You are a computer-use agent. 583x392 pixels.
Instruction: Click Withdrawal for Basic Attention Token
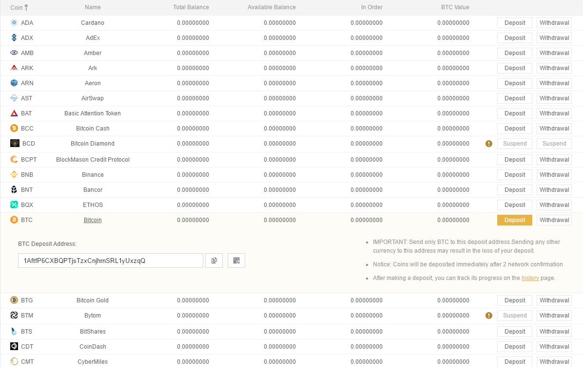click(x=554, y=113)
